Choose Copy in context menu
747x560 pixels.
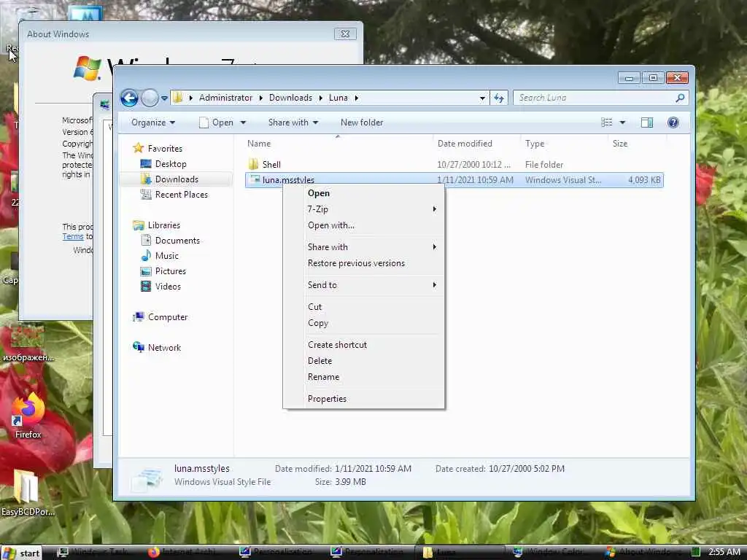(x=364, y=323)
